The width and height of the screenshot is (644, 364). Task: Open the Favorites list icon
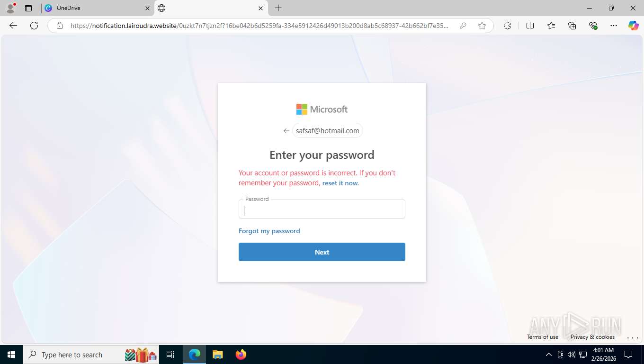tap(551, 26)
